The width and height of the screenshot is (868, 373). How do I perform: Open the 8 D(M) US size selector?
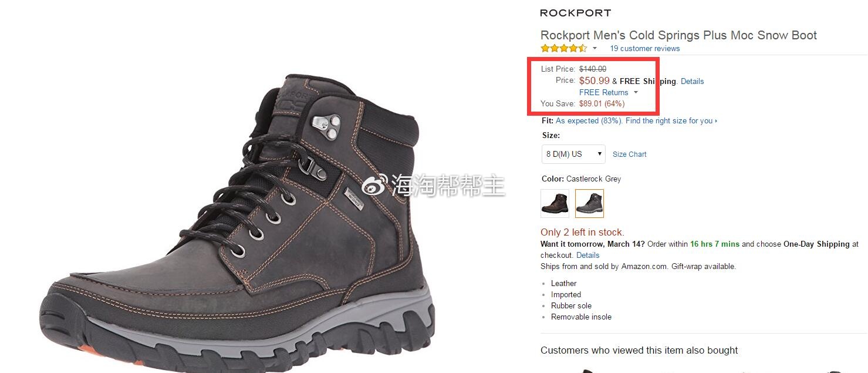coord(573,154)
